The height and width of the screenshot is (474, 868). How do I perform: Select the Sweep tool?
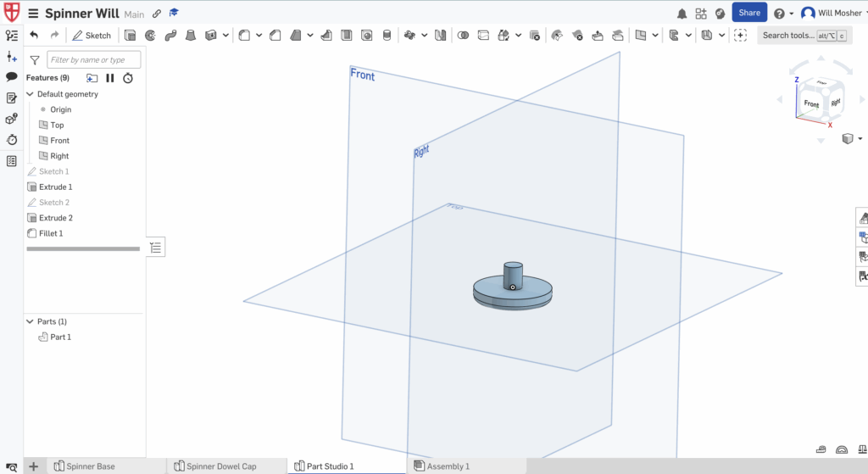point(170,36)
